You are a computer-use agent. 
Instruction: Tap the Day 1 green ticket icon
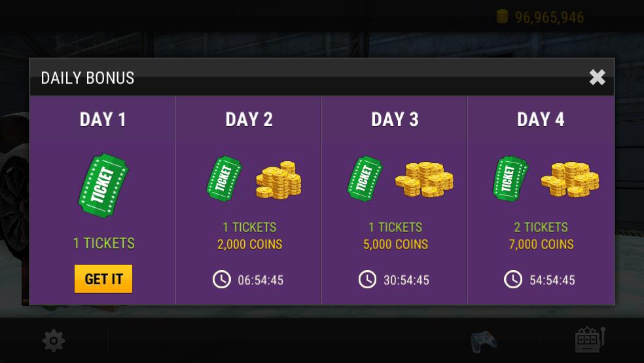point(103,186)
